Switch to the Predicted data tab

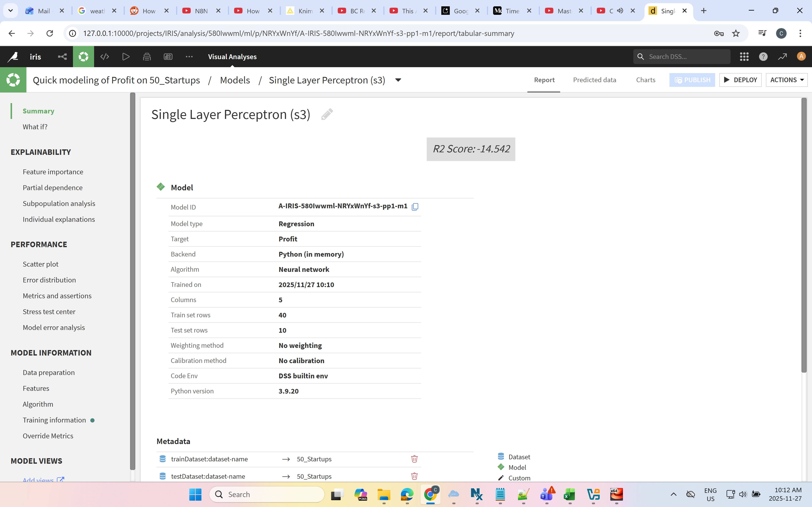(594, 80)
